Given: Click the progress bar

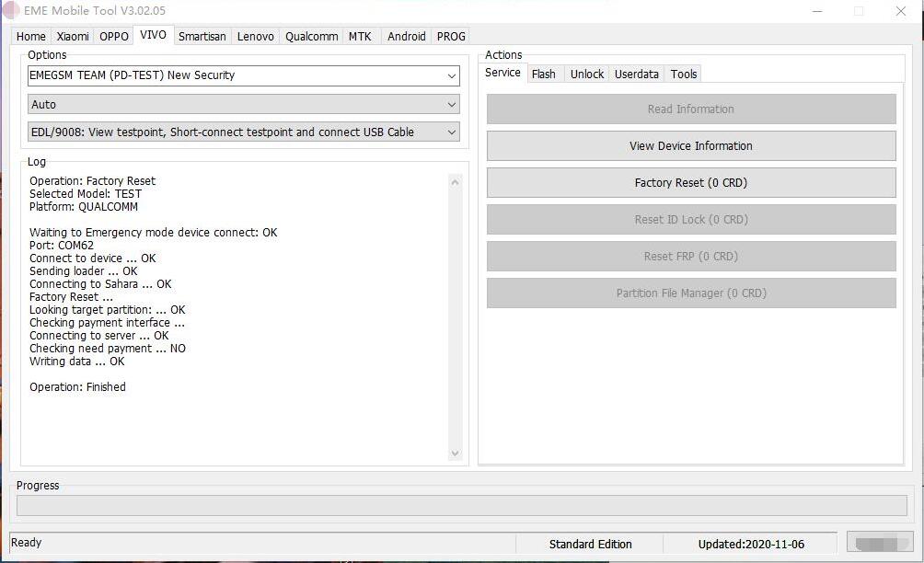Looking at the screenshot, I should 461,505.
